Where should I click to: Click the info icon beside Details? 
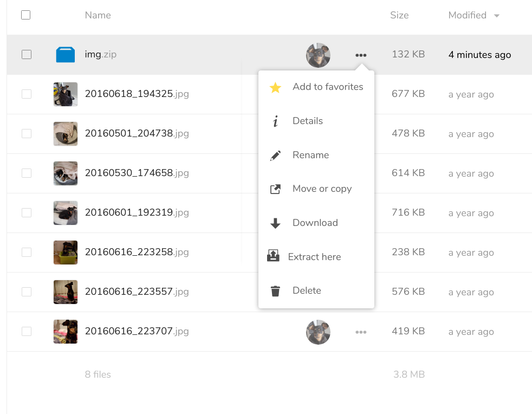click(x=275, y=121)
